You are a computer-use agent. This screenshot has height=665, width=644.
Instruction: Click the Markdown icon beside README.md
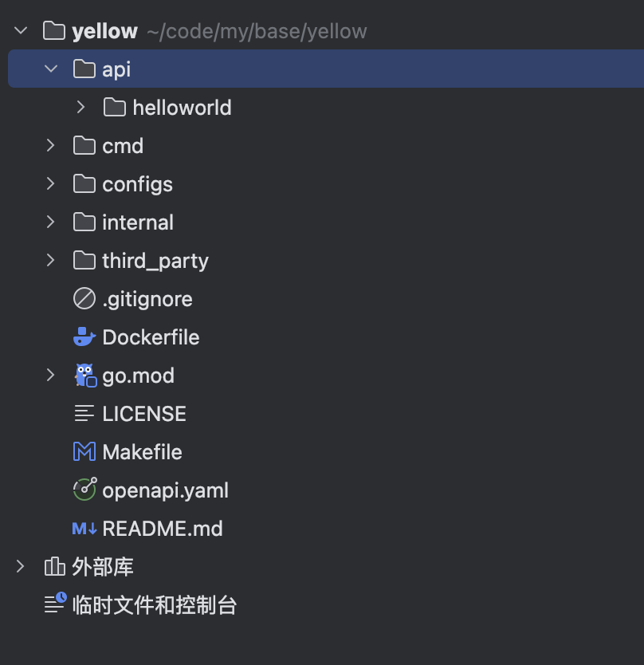84,529
